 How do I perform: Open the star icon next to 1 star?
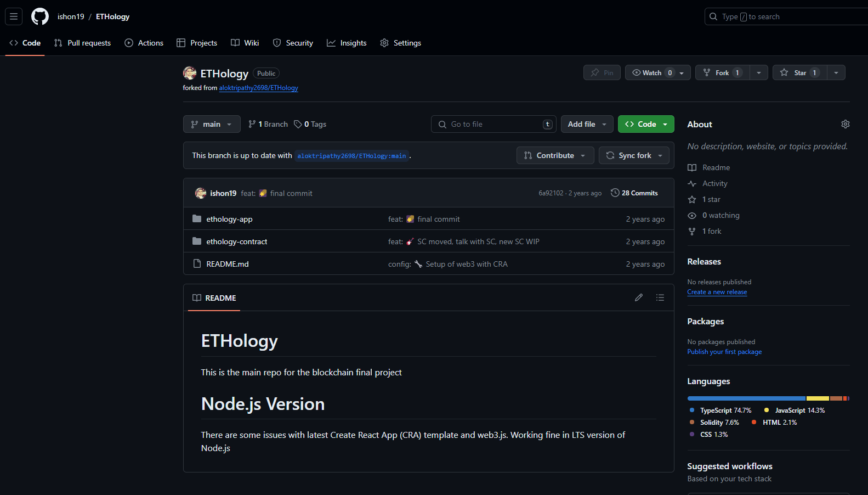[x=692, y=199]
